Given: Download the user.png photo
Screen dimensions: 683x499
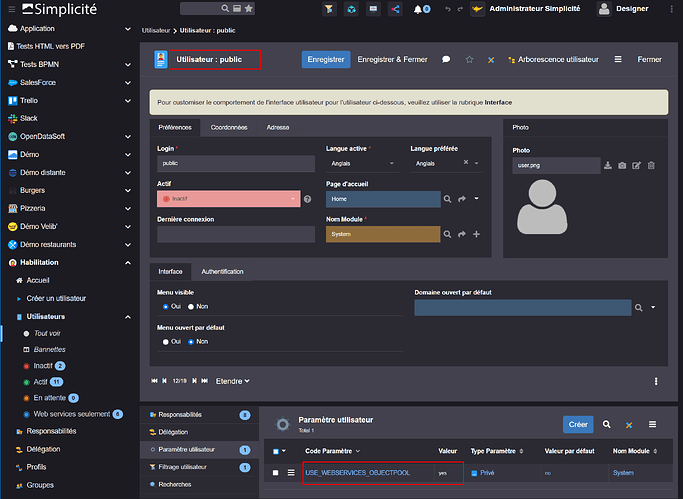Looking at the screenshot, I should point(608,165).
